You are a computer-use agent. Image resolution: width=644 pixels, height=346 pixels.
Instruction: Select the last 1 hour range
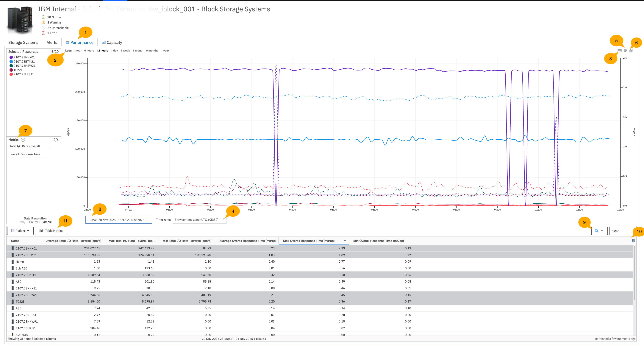click(x=77, y=51)
